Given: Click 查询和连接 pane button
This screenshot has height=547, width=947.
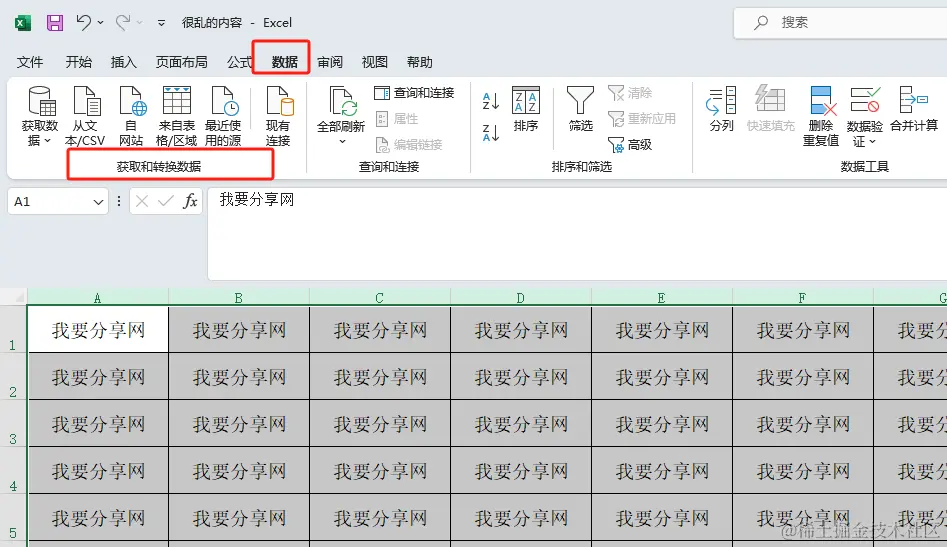Looking at the screenshot, I should [414, 93].
